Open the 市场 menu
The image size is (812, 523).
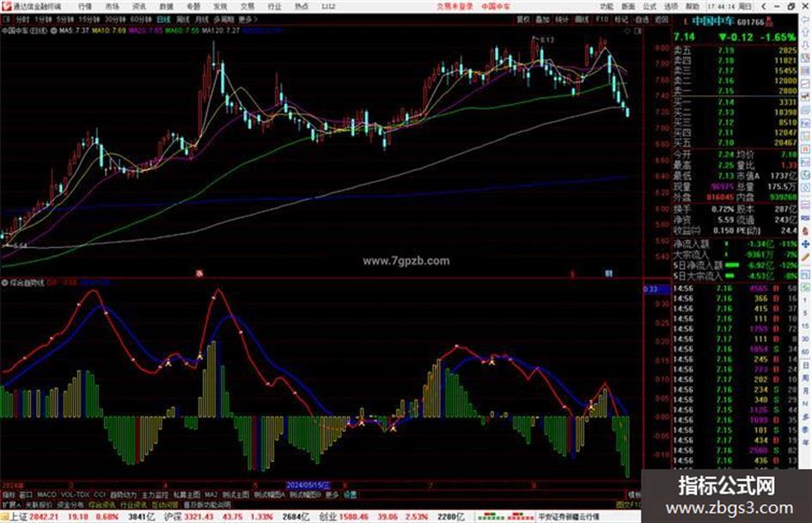coord(112,6)
